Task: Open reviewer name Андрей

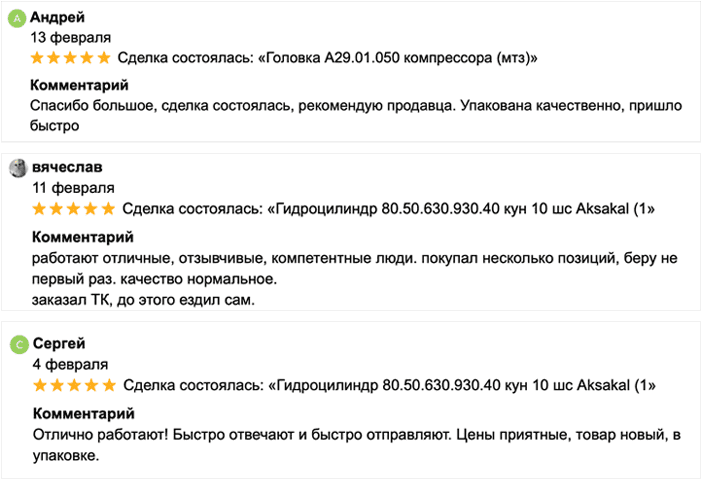Action: click(x=58, y=17)
